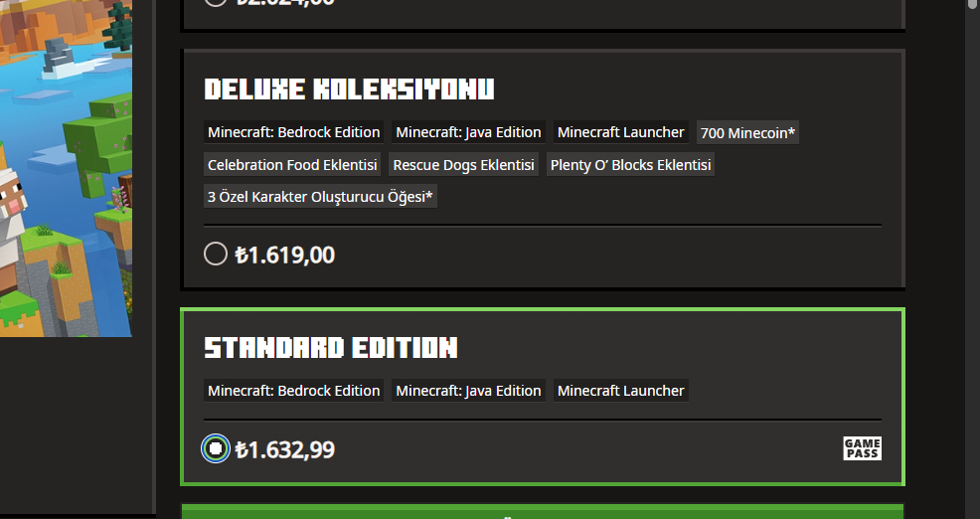Click the Deluxe Koleksiyonu heading
The width and height of the screenshot is (980, 519).
click(x=349, y=89)
